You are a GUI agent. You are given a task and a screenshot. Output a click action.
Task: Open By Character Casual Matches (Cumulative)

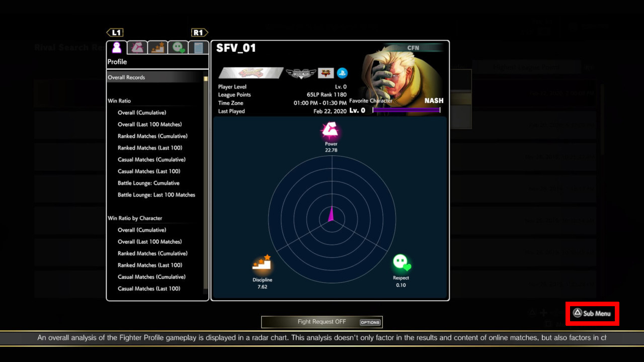click(x=151, y=277)
